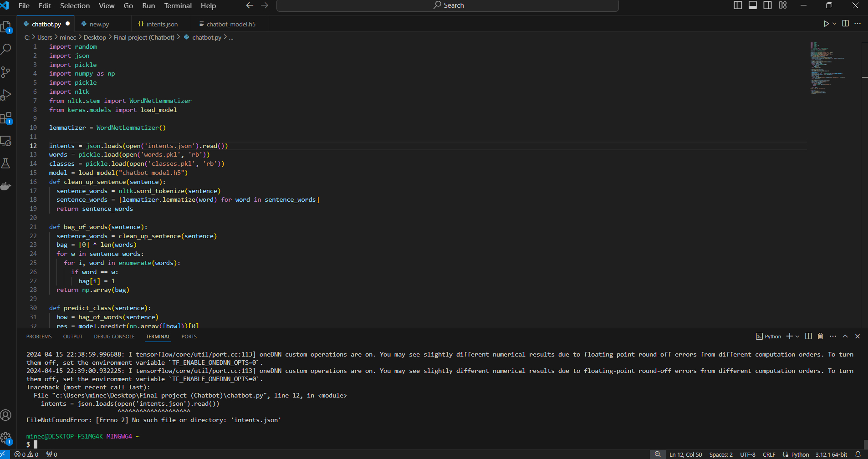The width and height of the screenshot is (868, 459).
Task: Open the Testing flask view
Action: point(6,163)
